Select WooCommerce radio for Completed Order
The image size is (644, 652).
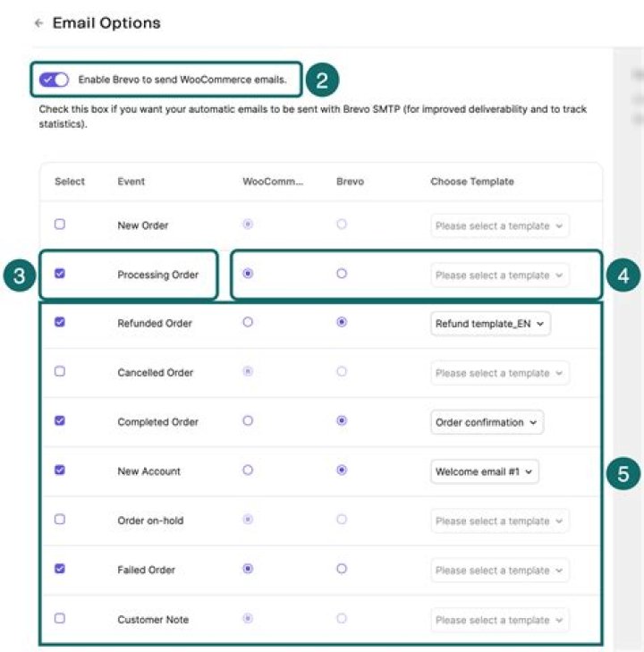248,421
